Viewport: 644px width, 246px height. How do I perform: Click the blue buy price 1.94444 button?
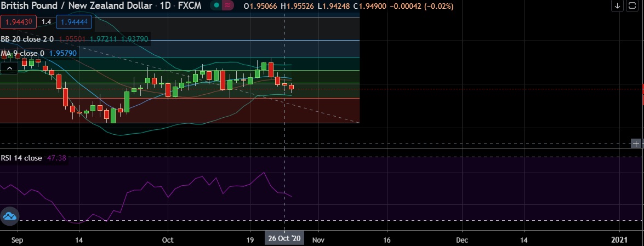(75, 22)
